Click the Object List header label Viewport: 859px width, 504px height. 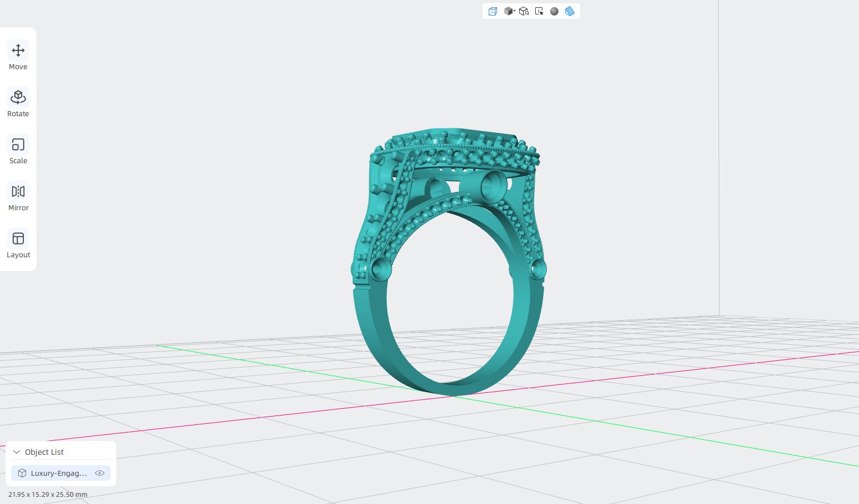(x=44, y=452)
